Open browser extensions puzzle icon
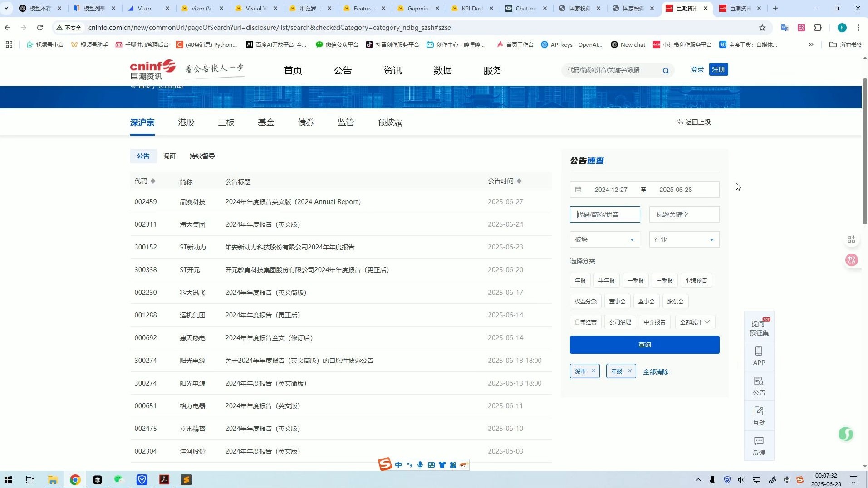The height and width of the screenshot is (488, 868). tap(818, 28)
